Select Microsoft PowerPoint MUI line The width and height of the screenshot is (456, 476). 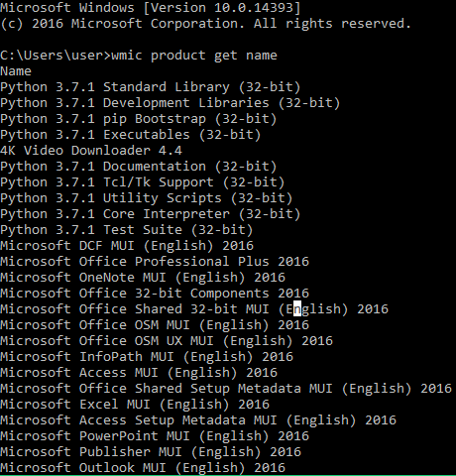155,436
